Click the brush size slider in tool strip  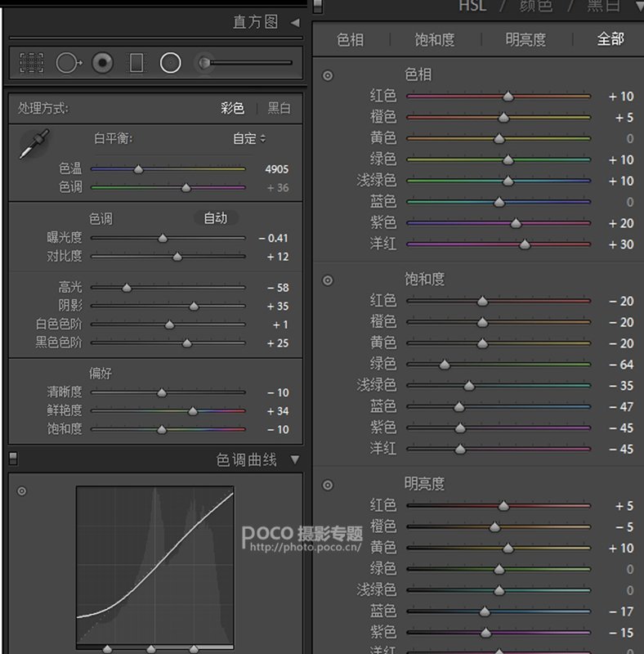(x=250, y=63)
